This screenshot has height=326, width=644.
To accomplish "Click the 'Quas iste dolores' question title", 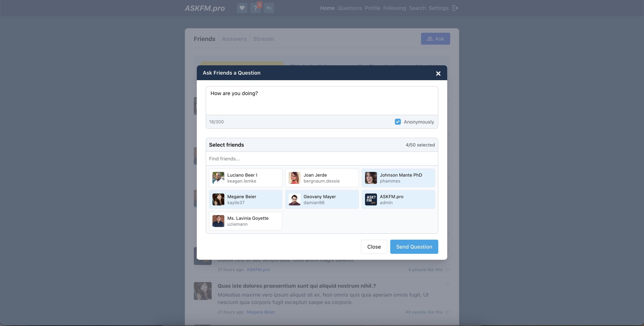I will [296, 286].
